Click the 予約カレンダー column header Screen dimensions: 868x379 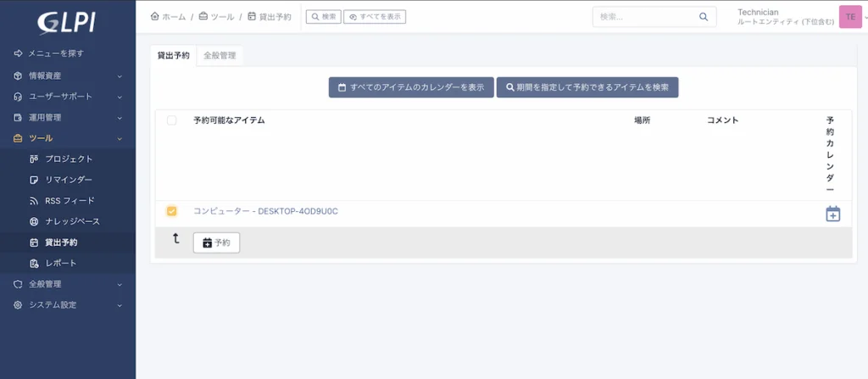(x=831, y=154)
